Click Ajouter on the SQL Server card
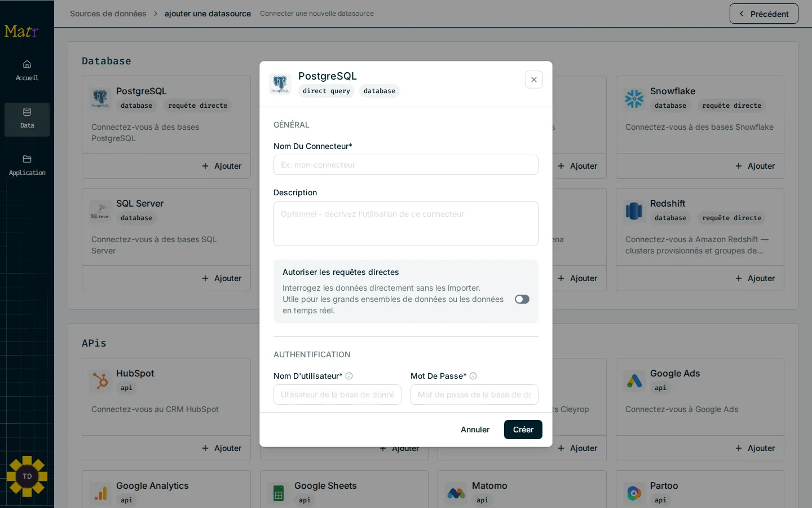Image resolution: width=812 pixels, height=508 pixels. [222, 278]
